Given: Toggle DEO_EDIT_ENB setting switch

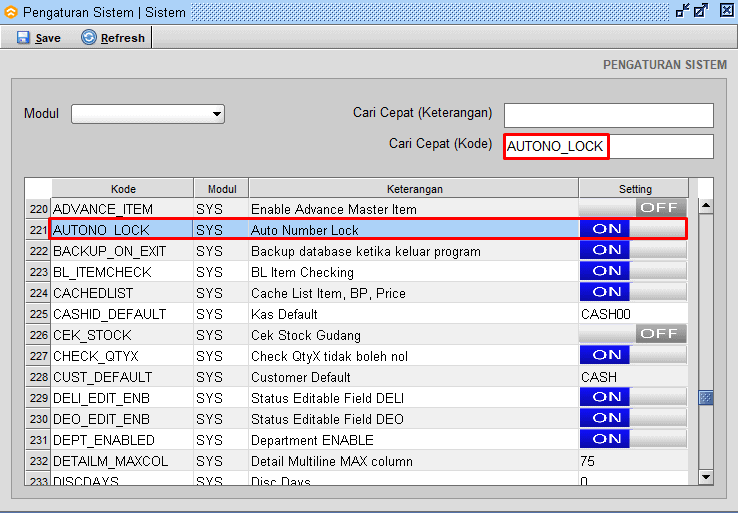Looking at the screenshot, I should pos(633,418).
